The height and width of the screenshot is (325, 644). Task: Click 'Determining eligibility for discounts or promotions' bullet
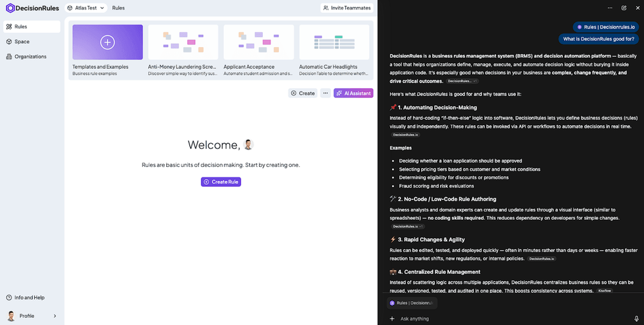click(454, 178)
